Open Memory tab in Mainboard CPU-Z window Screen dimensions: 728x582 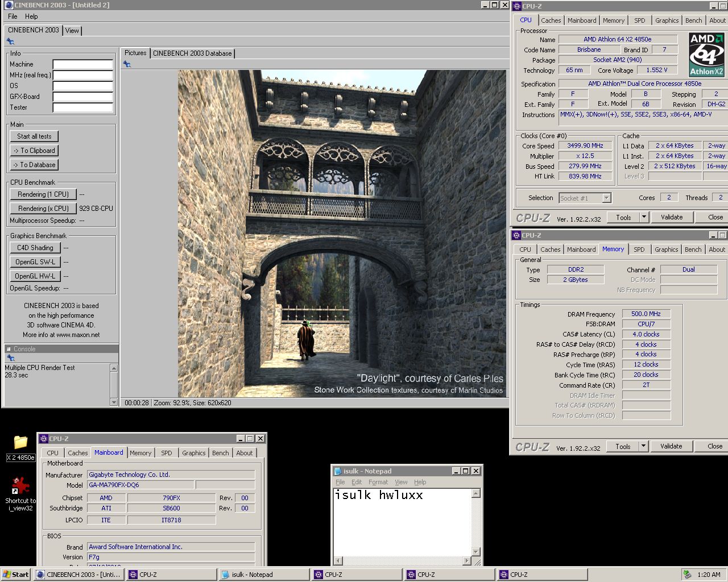point(140,453)
